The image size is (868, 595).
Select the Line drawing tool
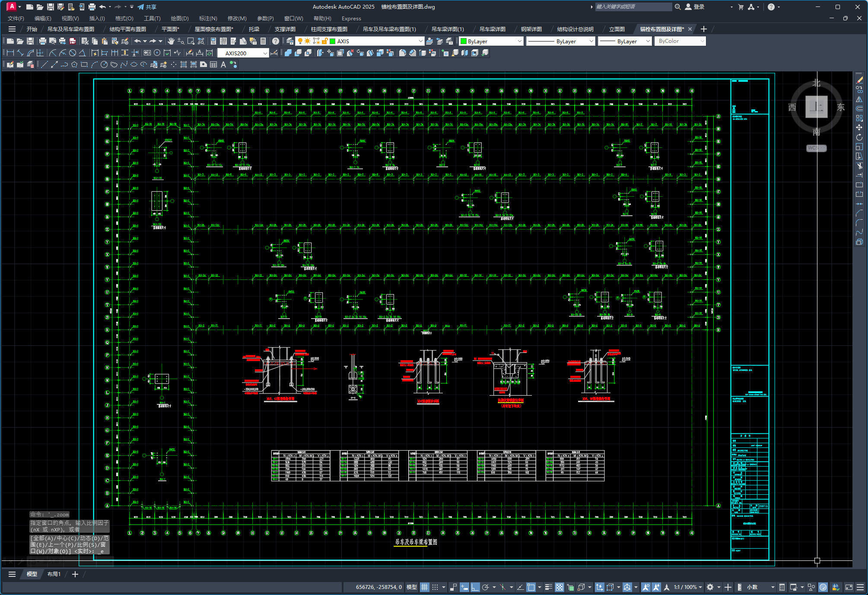(45, 64)
